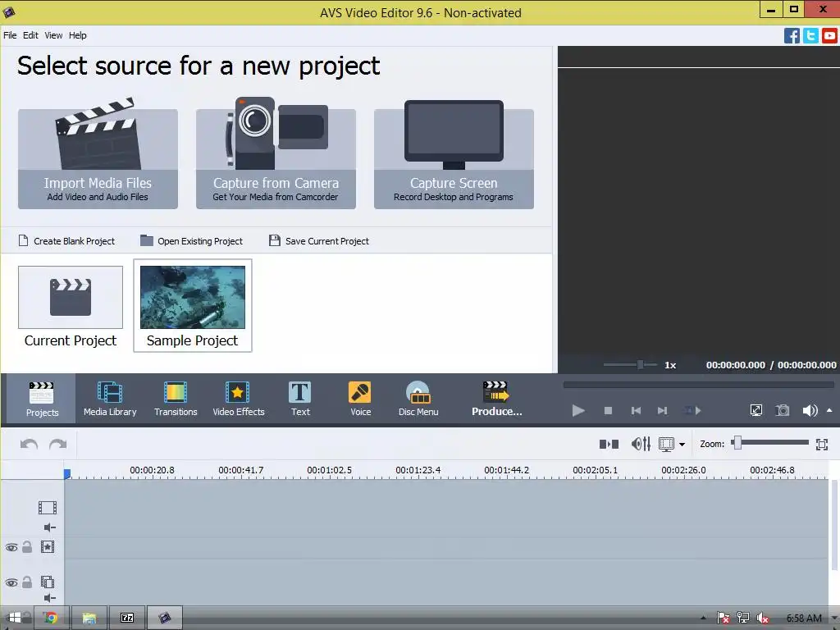Open the Transitions section
This screenshot has height=630, width=840.
click(176, 399)
